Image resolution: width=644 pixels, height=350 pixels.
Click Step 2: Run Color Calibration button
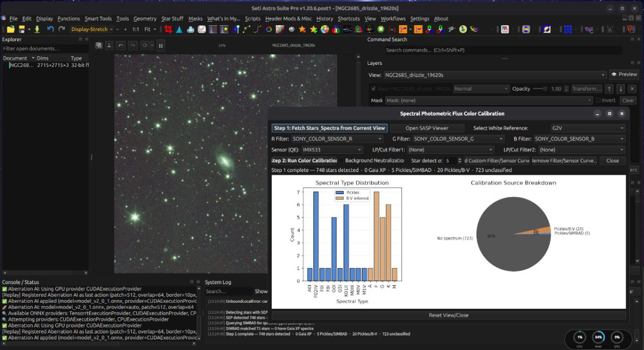[x=304, y=160]
